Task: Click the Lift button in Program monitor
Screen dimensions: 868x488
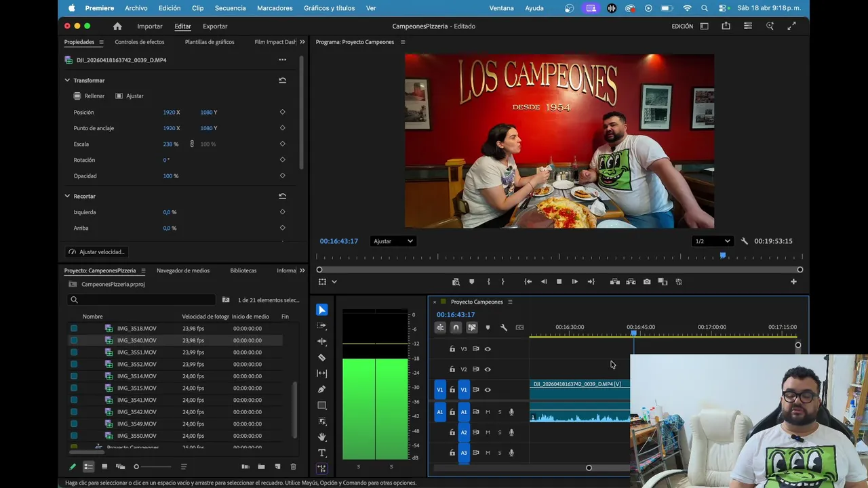Action: (x=614, y=282)
